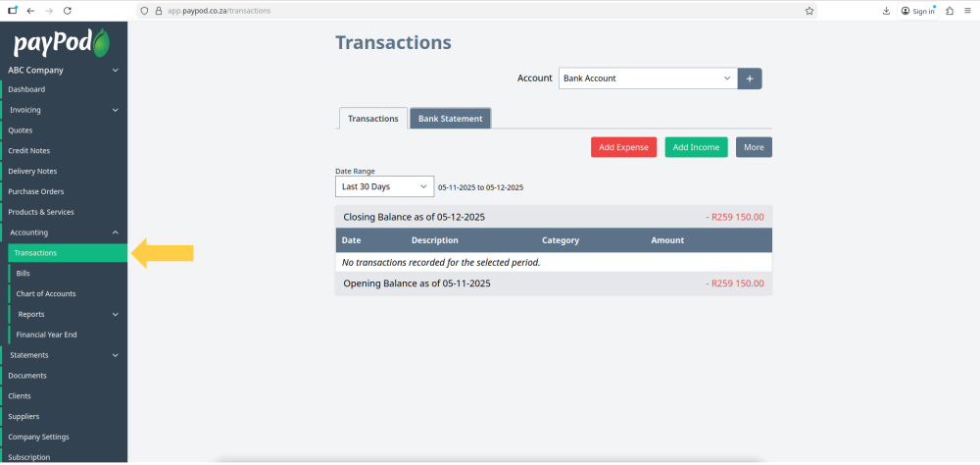Click the browser forward arrow
Screen dimensions: 980x465
click(x=49, y=11)
